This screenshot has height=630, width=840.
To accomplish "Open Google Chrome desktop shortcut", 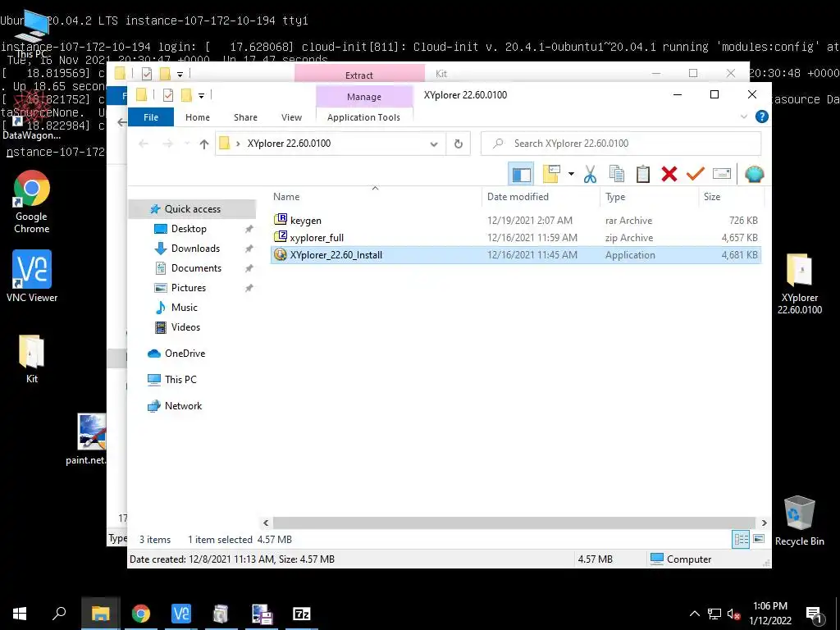I will (32, 202).
